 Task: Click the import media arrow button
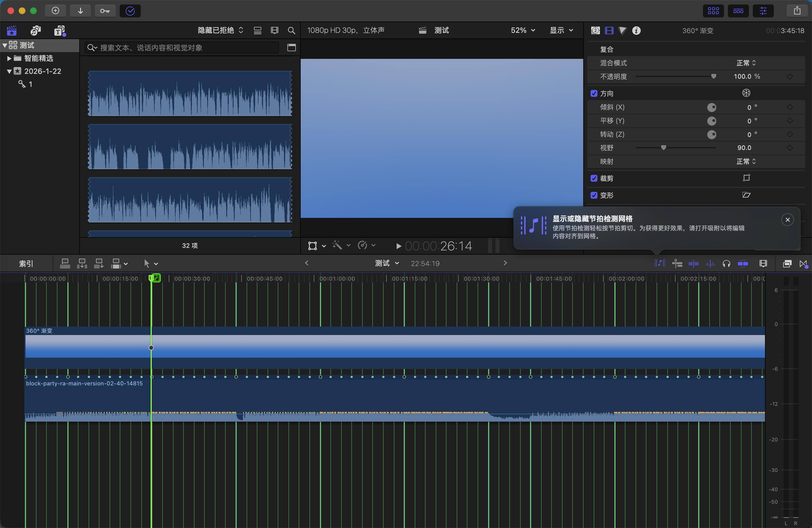point(80,11)
